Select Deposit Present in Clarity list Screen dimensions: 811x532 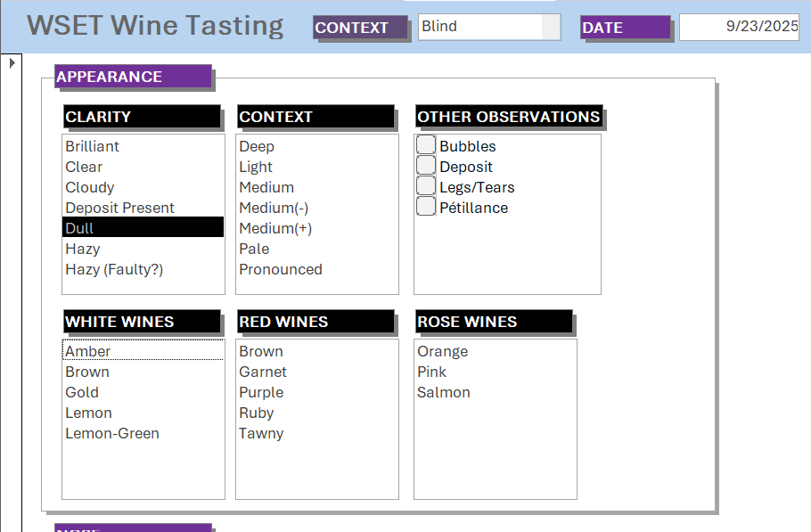tap(143, 208)
